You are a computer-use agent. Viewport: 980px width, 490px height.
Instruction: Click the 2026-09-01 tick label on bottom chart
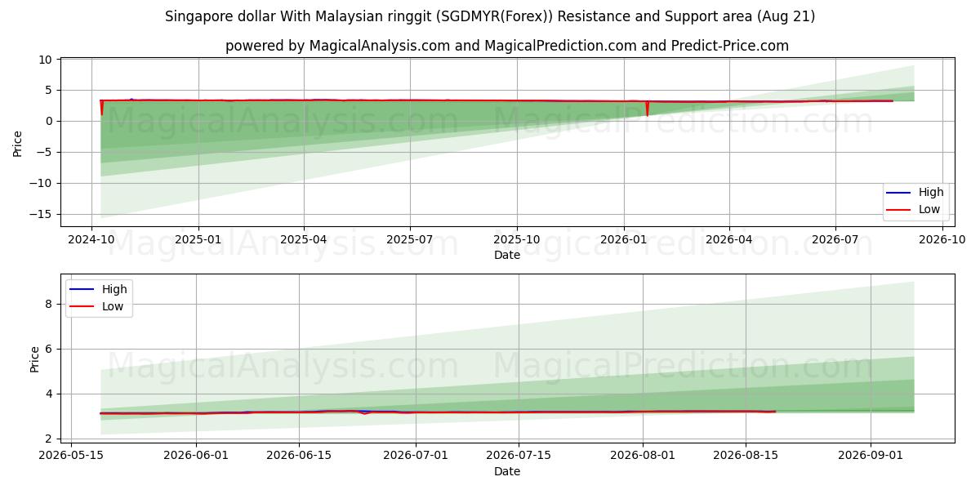pos(870,456)
